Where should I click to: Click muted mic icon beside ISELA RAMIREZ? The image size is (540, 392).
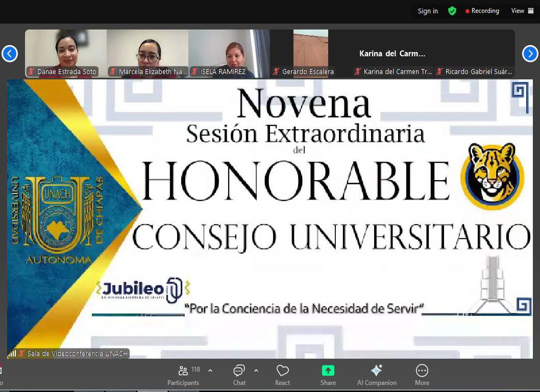[x=194, y=71]
